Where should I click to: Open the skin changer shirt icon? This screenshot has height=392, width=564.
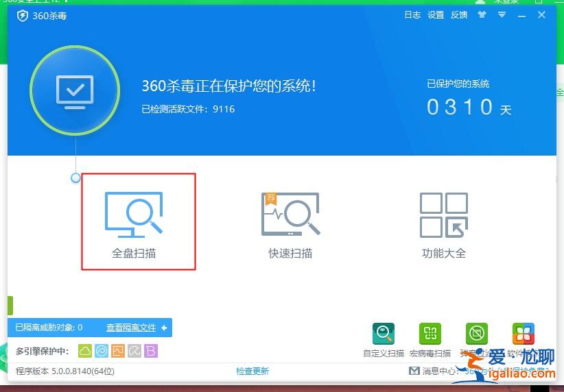click(x=482, y=14)
